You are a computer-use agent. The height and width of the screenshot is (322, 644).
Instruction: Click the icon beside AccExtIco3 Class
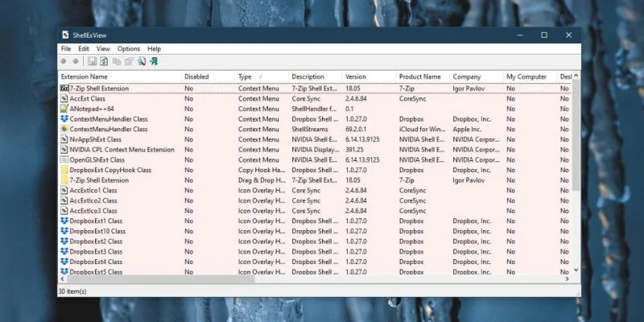[x=64, y=211]
